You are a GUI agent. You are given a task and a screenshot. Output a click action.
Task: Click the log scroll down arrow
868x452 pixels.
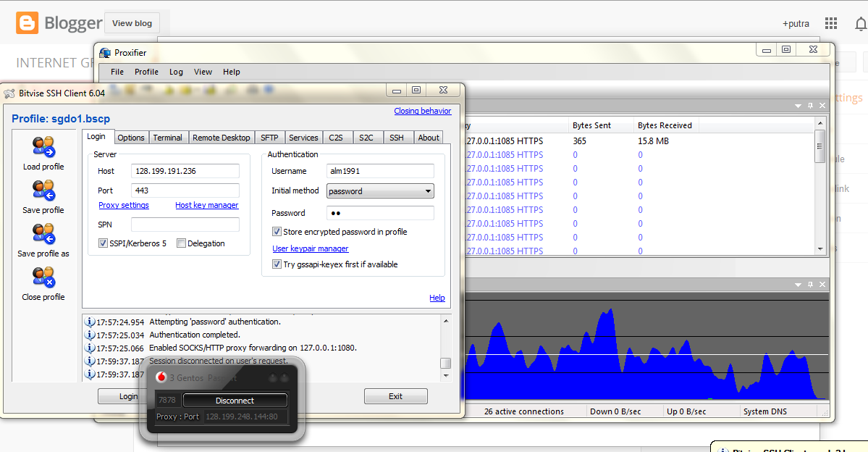click(446, 375)
